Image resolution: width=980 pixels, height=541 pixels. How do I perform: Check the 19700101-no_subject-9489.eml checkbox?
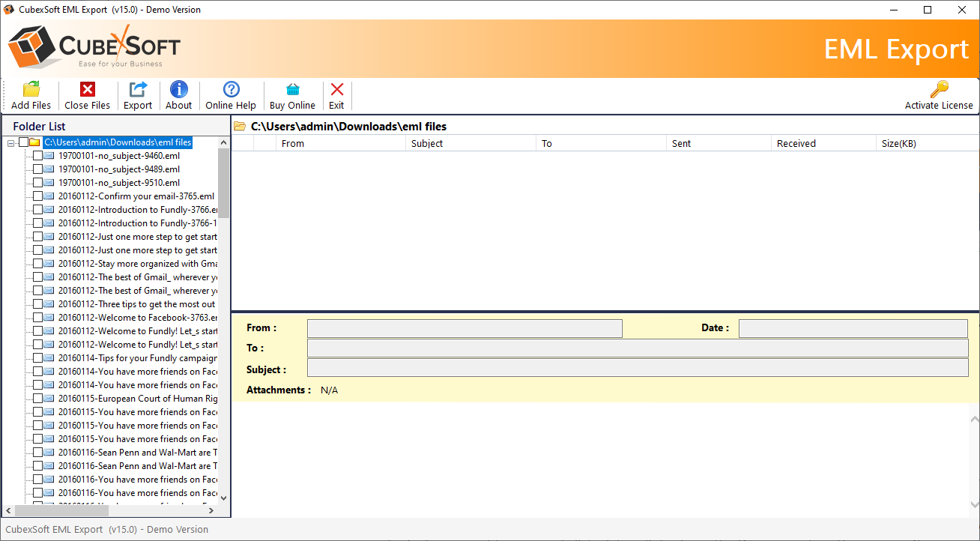pyautogui.click(x=37, y=169)
